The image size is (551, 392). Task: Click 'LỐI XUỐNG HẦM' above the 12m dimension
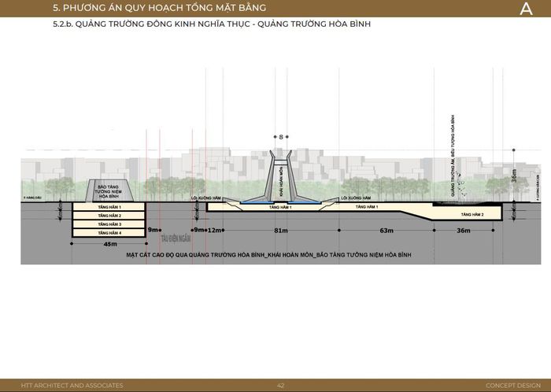click(206, 198)
